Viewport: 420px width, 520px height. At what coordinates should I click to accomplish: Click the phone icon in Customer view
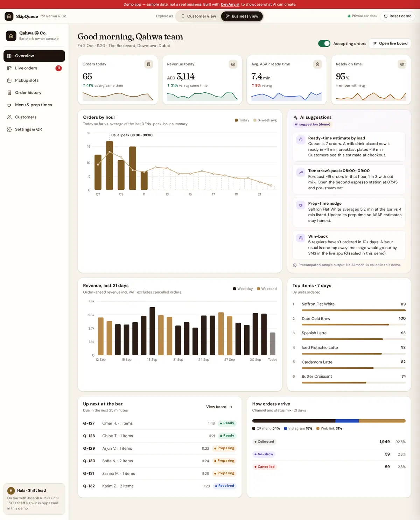(183, 16)
